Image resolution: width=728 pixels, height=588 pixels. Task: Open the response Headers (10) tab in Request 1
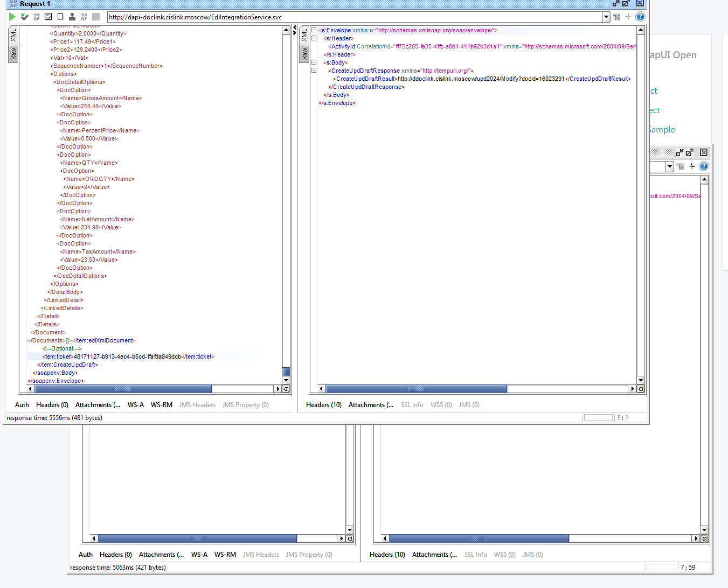tap(324, 405)
